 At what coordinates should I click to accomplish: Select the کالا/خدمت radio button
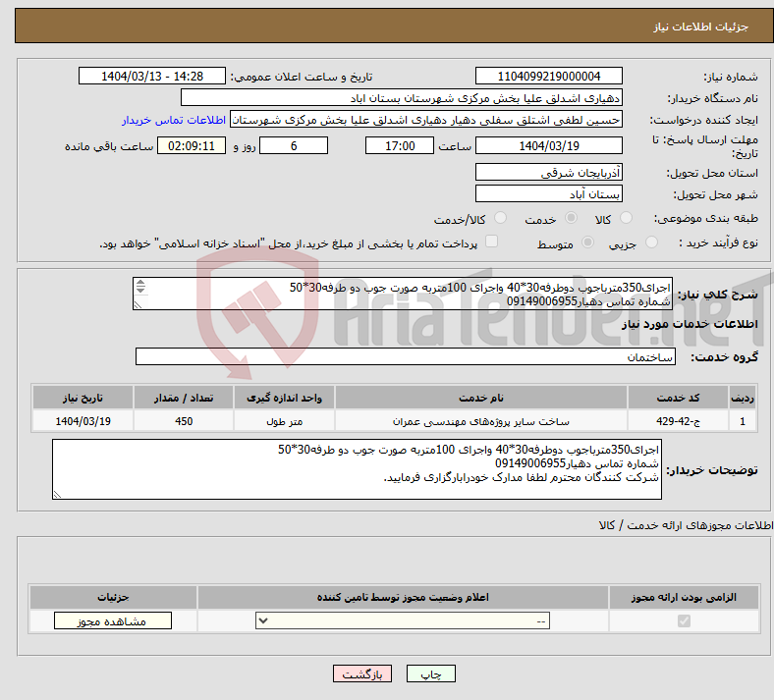point(500,218)
